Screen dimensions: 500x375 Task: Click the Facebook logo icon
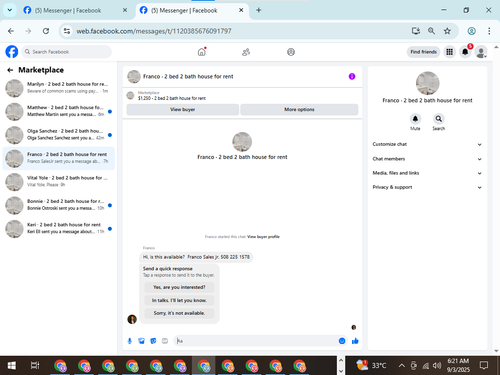pos(12,52)
